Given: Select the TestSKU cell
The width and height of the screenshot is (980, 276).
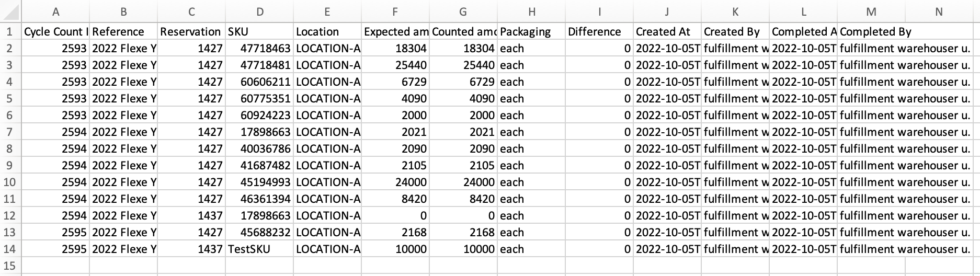Looking at the screenshot, I should (259, 249).
